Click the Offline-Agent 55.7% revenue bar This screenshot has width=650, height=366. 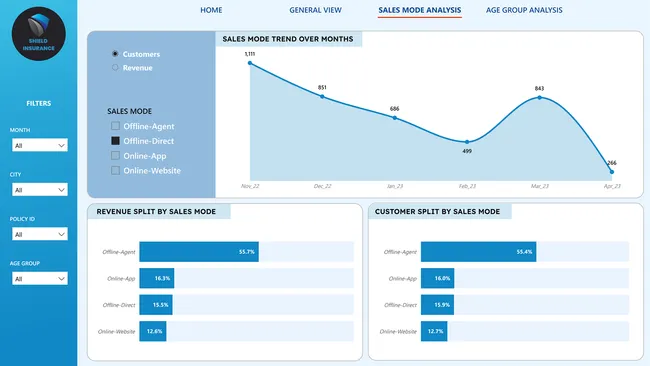[x=199, y=252]
